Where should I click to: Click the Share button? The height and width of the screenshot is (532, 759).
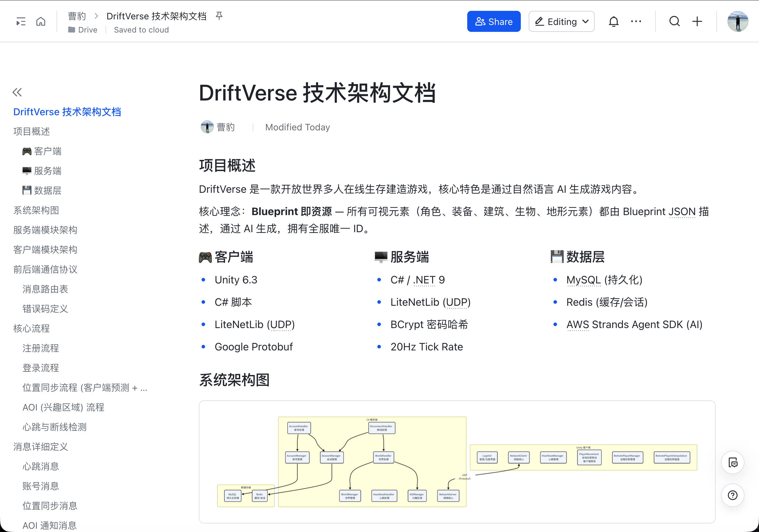coord(494,21)
